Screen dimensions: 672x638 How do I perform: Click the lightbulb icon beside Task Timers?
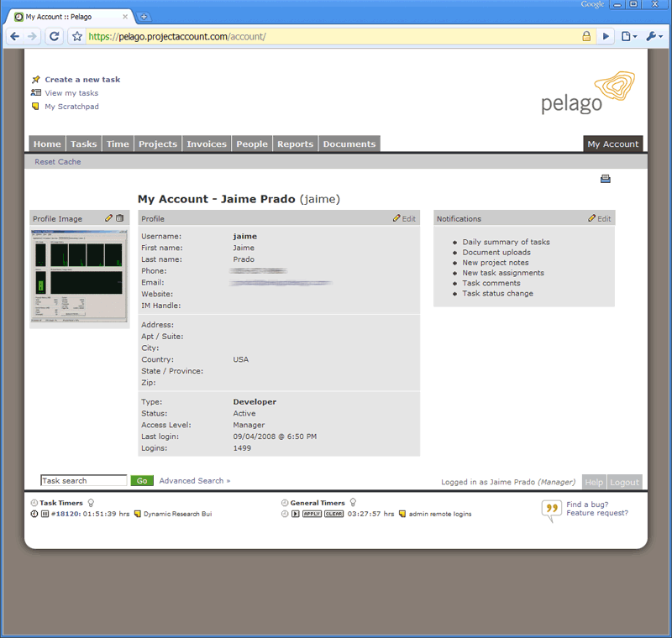(91, 503)
